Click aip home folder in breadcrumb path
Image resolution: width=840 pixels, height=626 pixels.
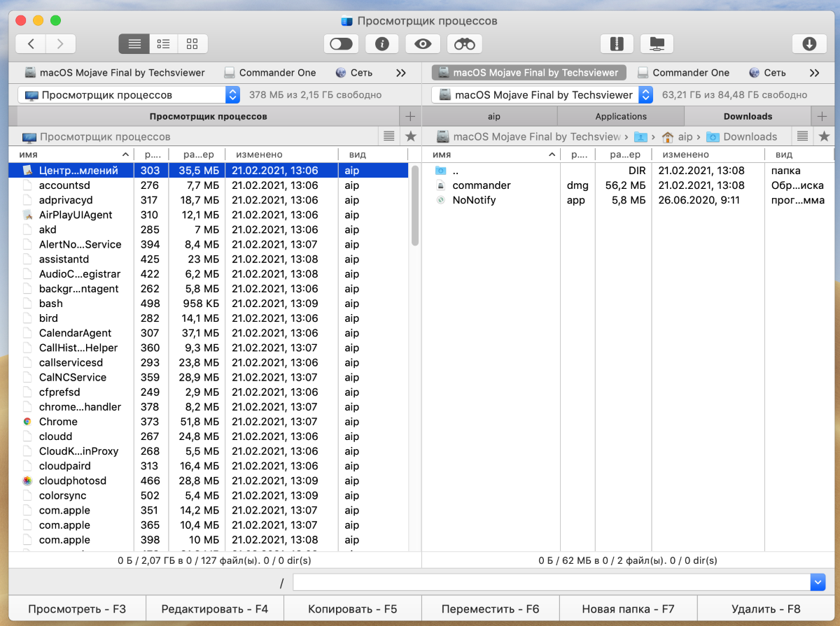(677, 136)
